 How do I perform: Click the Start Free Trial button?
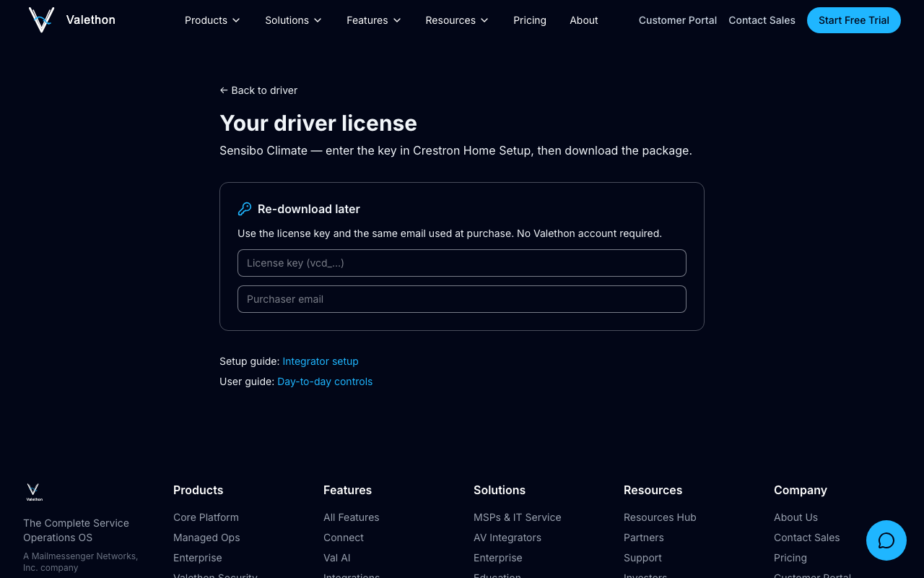pyautogui.click(x=854, y=20)
